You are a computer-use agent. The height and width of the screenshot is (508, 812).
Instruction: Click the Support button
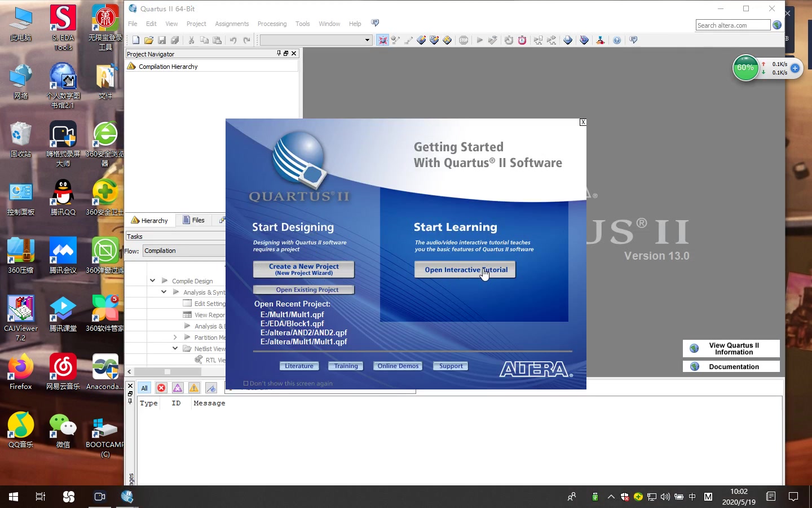(451, 366)
